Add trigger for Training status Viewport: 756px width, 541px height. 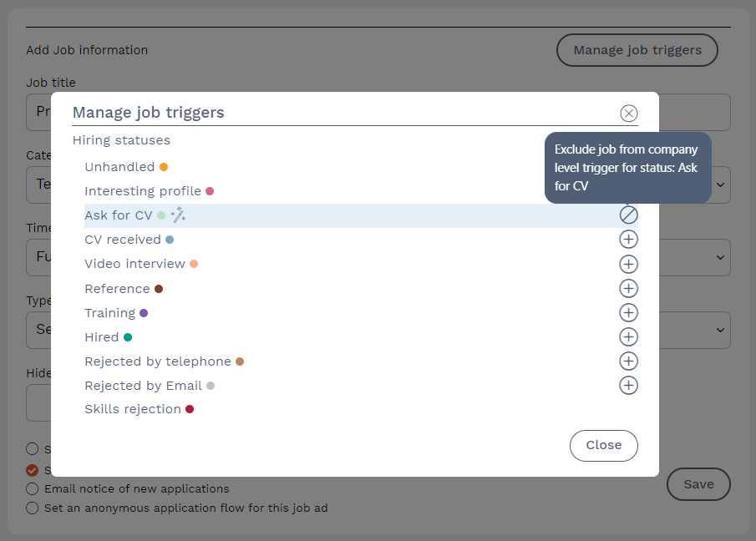(x=628, y=313)
